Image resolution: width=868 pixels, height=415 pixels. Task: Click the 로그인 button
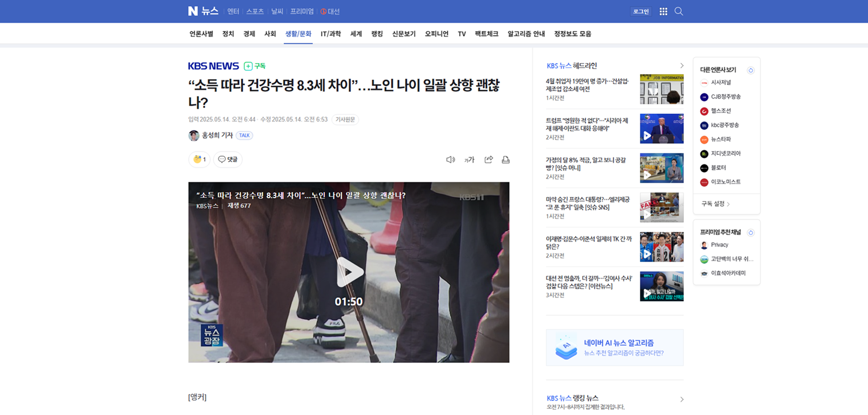click(x=641, y=11)
